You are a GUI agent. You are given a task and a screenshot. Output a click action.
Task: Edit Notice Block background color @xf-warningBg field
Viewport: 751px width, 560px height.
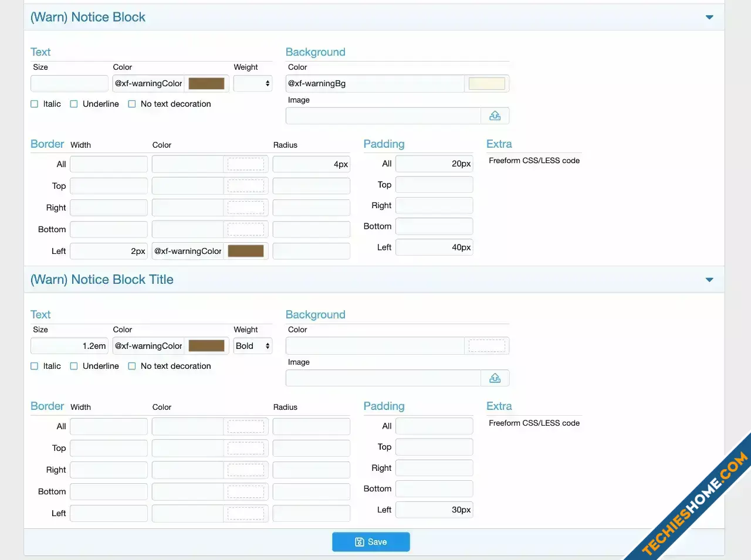(x=375, y=83)
